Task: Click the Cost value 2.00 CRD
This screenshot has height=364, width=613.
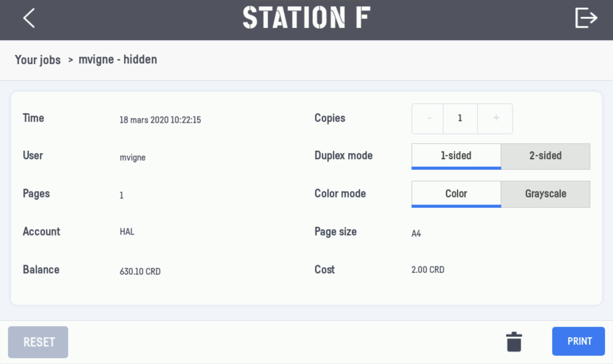Action: click(428, 270)
